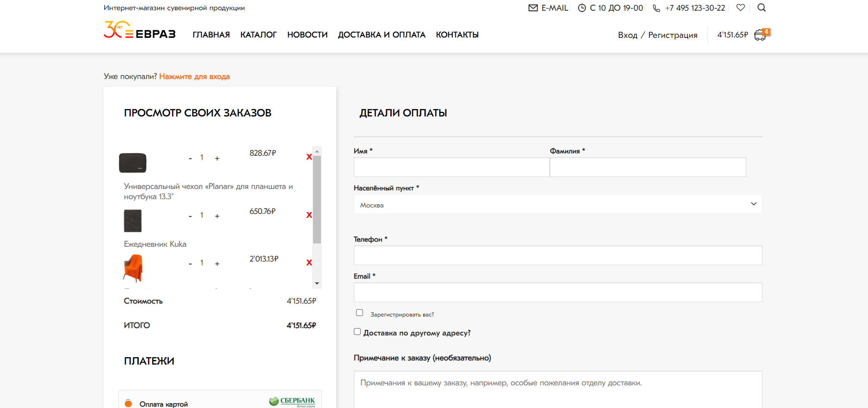The width and height of the screenshot is (868, 408).
Task: Remove Ежедневник Kuka from the order
Action: point(309,215)
